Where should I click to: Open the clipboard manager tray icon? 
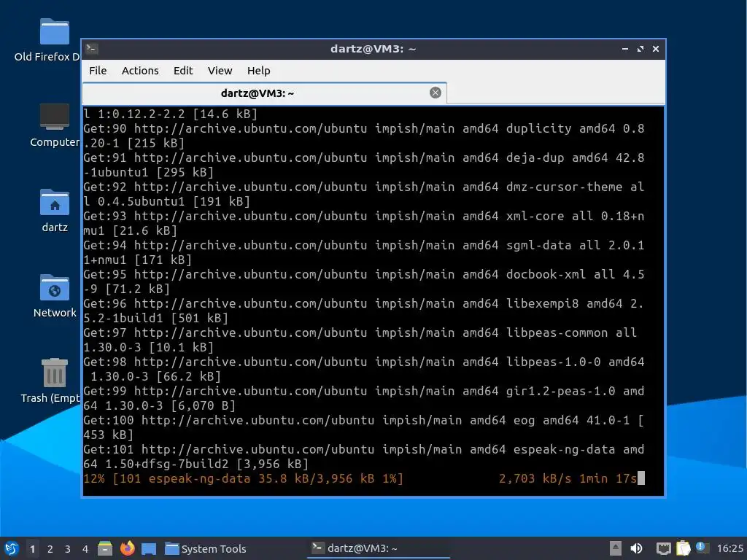[683, 548]
